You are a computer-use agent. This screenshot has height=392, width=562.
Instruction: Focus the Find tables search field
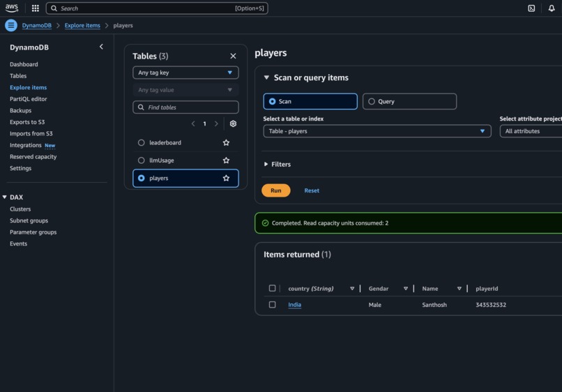(185, 107)
